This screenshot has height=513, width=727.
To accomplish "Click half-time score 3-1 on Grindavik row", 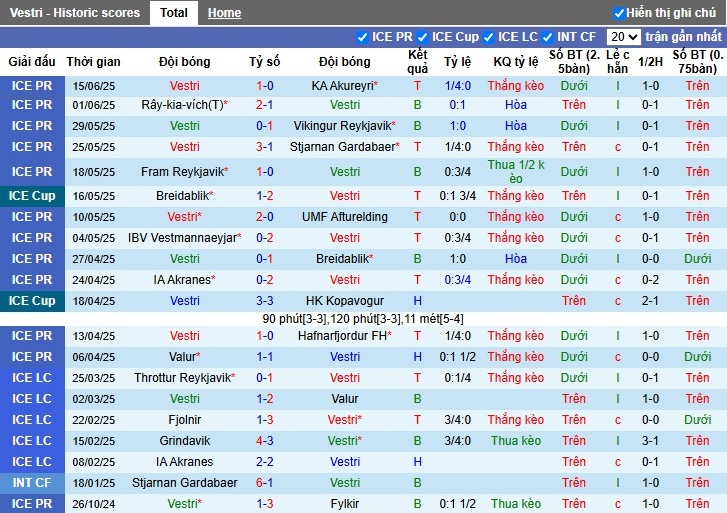I will pos(650,441).
